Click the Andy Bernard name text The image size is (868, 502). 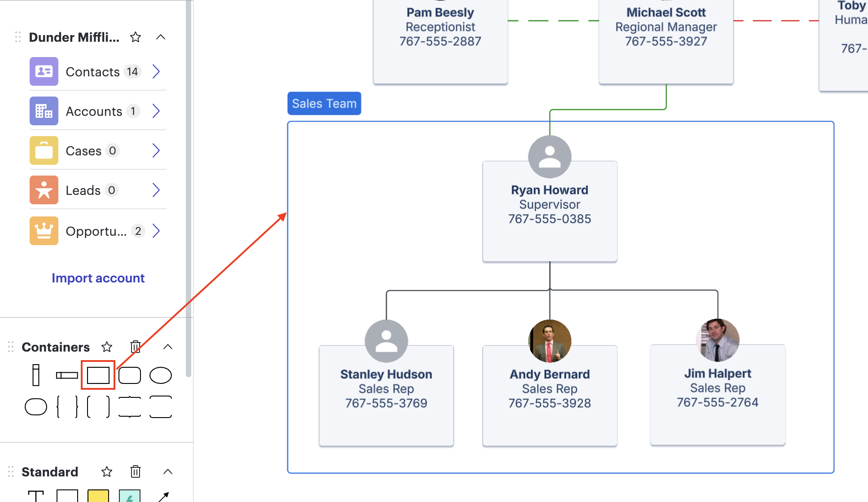pyautogui.click(x=550, y=374)
